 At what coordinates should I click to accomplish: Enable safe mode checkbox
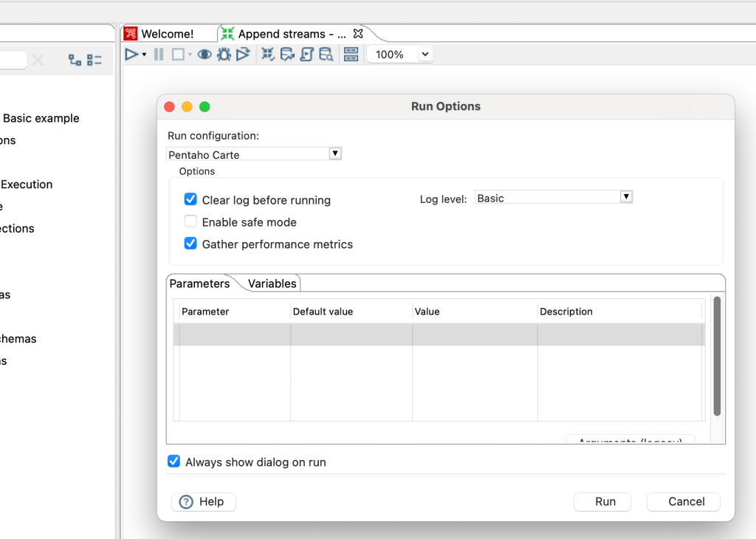pyautogui.click(x=190, y=222)
